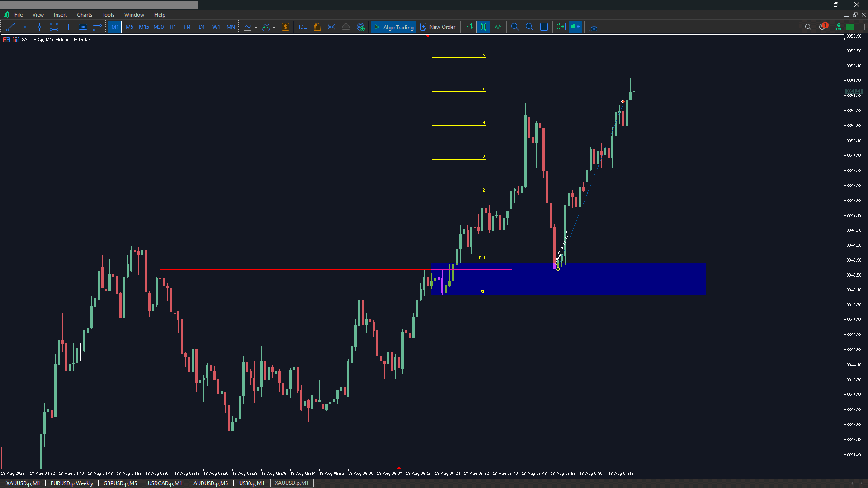The width and height of the screenshot is (868, 488).
Task: Take a chart screenshot with camera icon
Action: point(593,27)
